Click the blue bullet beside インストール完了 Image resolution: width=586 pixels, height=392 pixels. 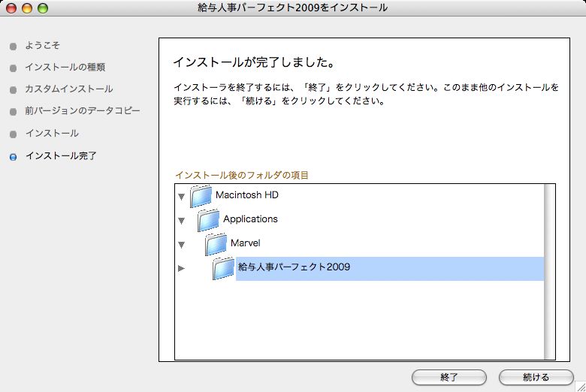point(13,157)
